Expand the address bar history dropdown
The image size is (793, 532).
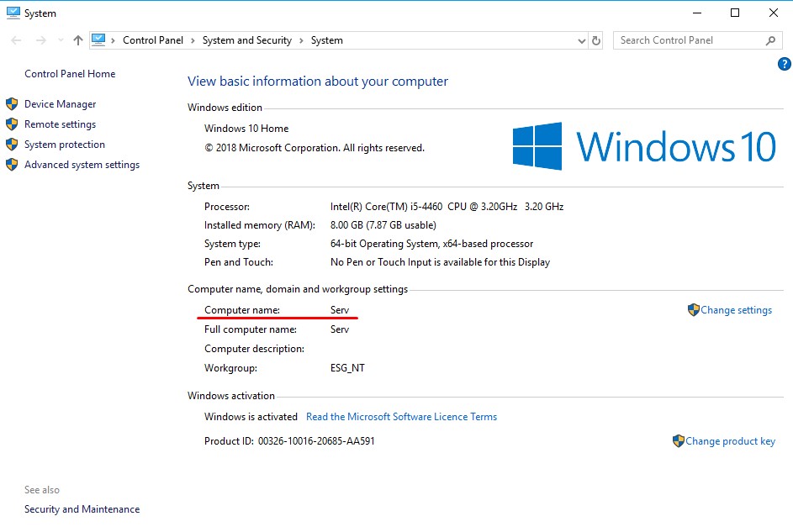point(582,40)
